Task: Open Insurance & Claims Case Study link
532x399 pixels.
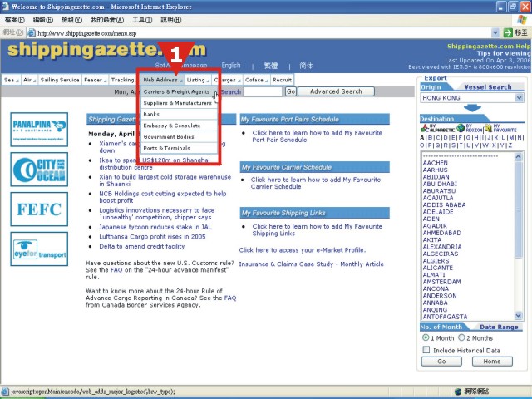Action: pyautogui.click(x=312, y=264)
